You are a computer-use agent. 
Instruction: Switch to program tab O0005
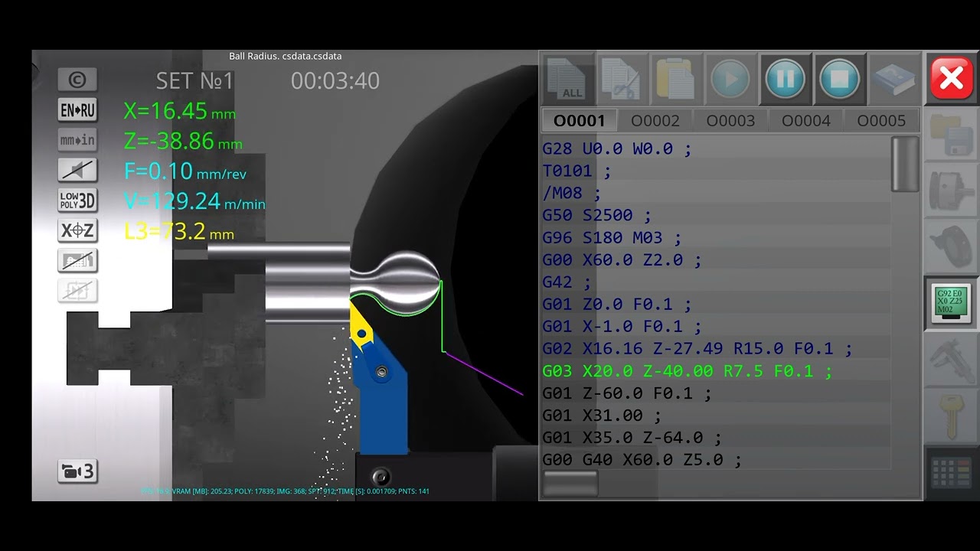tap(881, 121)
